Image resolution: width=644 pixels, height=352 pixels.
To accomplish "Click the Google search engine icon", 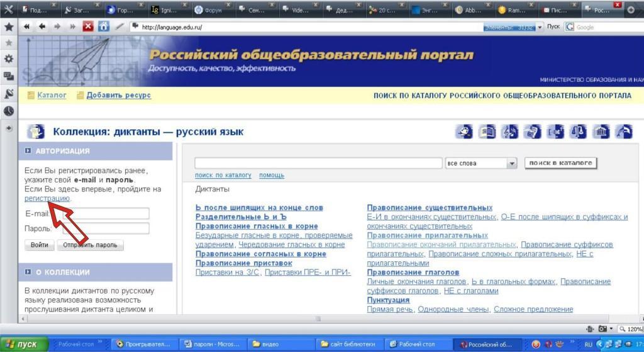I will [x=569, y=27].
